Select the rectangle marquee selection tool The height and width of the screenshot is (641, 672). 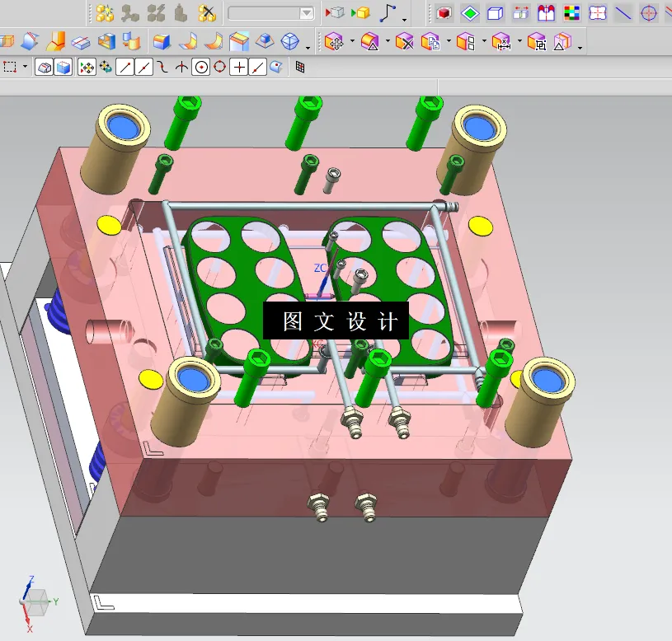[x=9, y=68]
